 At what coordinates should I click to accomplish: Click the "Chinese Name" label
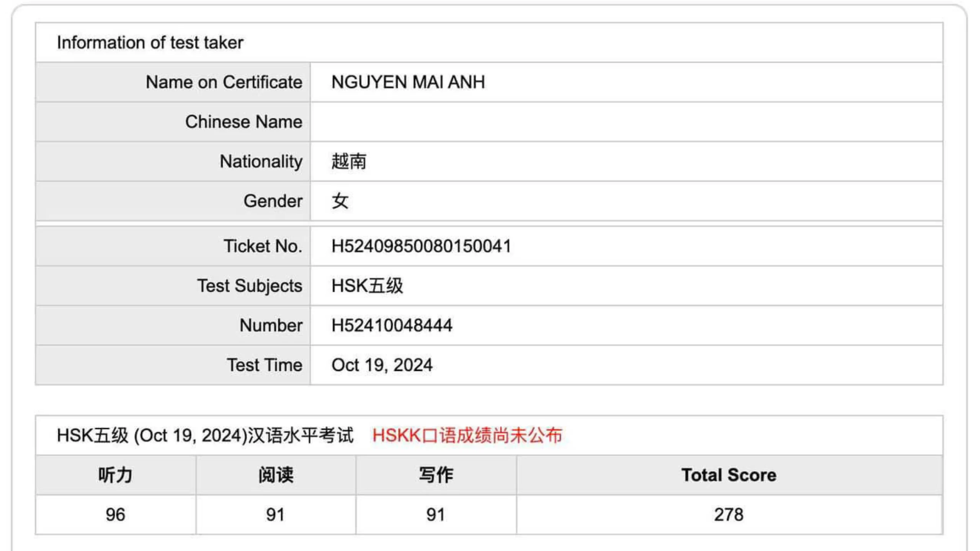pyautogui.click(x=243, y=122)
